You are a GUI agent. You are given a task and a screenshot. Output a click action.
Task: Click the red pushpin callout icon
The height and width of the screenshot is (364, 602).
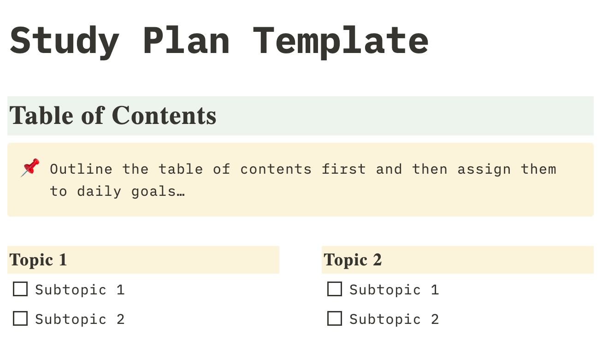[30, 168]
